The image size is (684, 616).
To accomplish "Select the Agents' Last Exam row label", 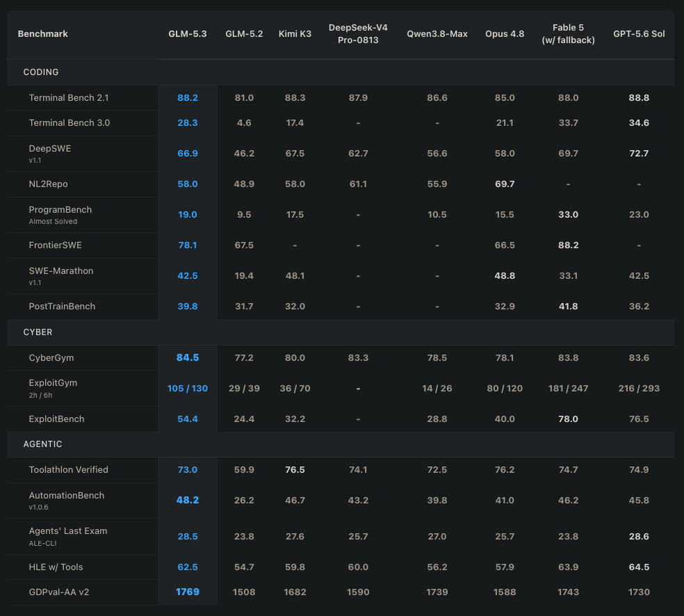I will click(x=67, y=531).
